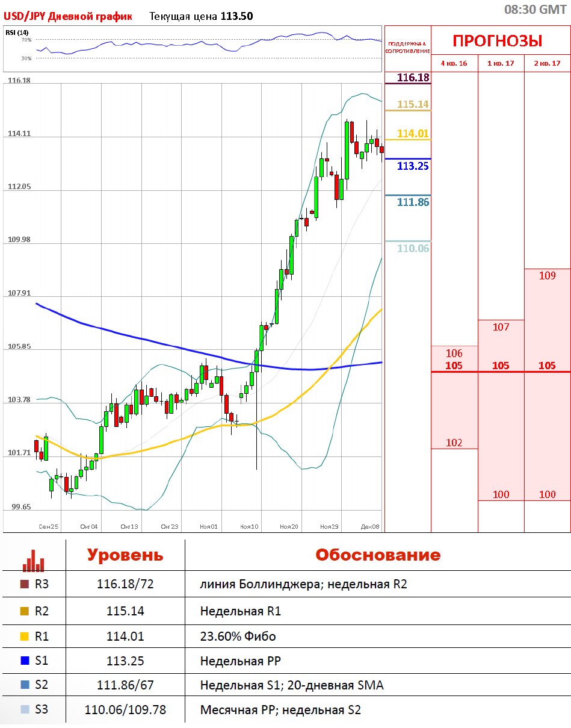Click the 08:30 GMT timestamp

[x=534, y=10]
